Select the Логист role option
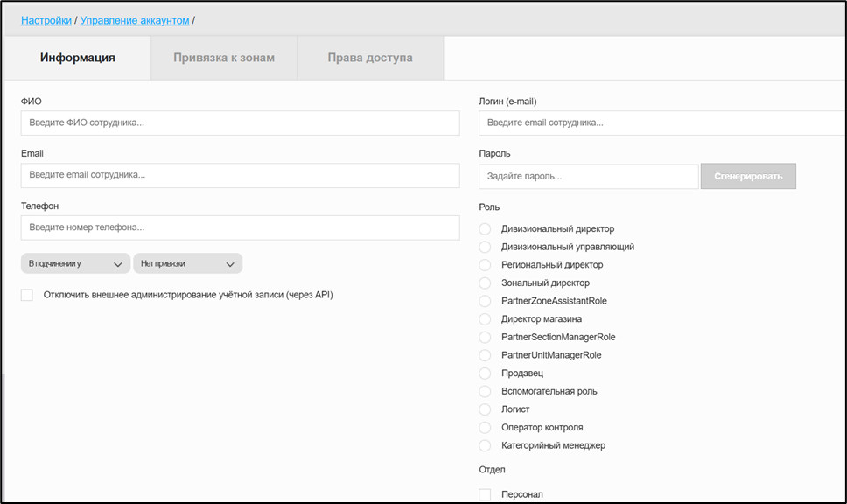847x504 pixels. [486, 409]
